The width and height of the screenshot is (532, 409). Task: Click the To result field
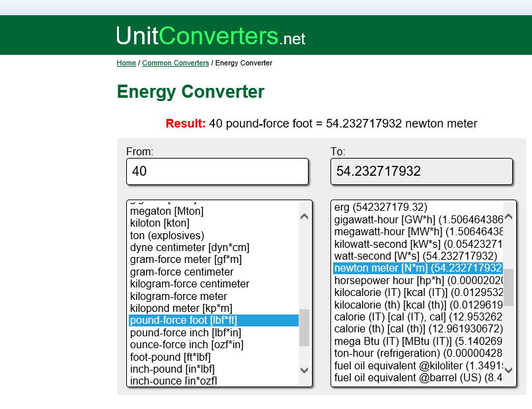tap(422, 171)
